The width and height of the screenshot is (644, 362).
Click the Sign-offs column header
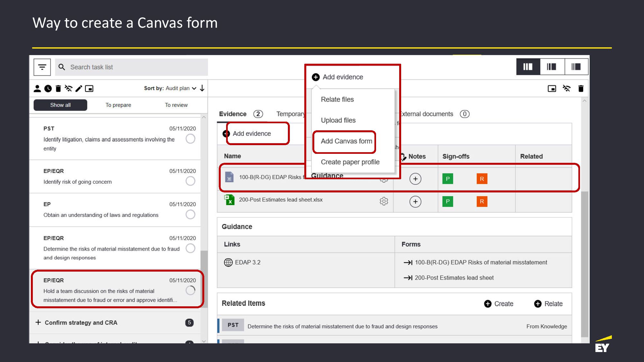tap(456, 156)
